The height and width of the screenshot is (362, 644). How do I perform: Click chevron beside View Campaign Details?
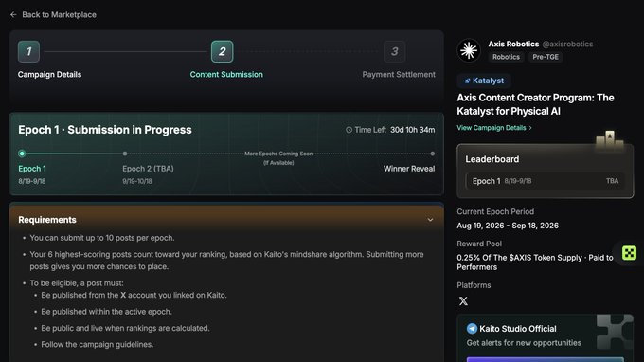tap(530, 128)
